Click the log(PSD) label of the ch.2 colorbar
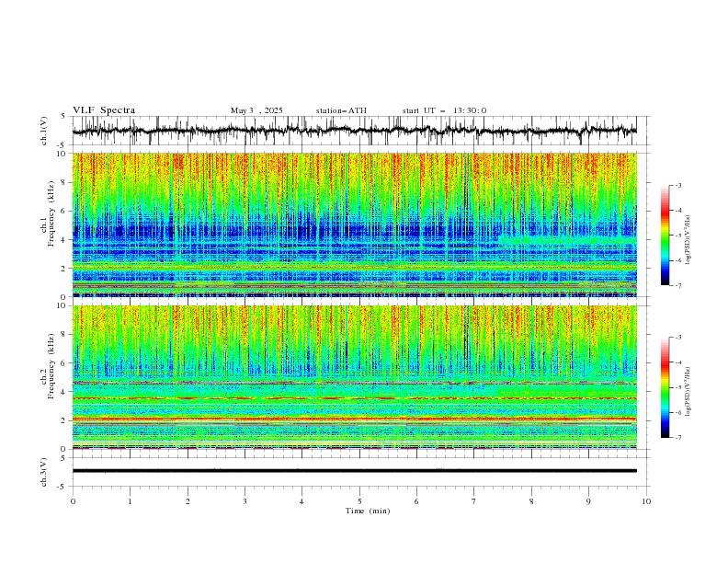The image size is (728, 563). click(688, 391)
